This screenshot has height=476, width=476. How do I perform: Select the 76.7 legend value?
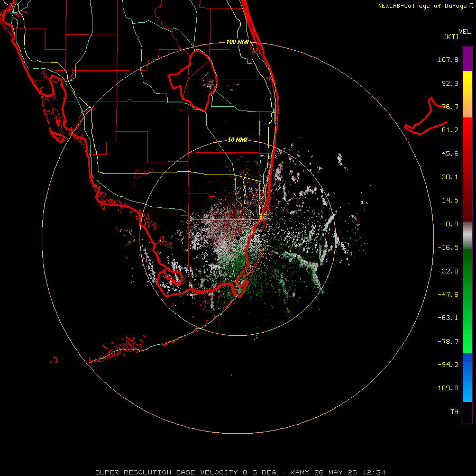450,106
